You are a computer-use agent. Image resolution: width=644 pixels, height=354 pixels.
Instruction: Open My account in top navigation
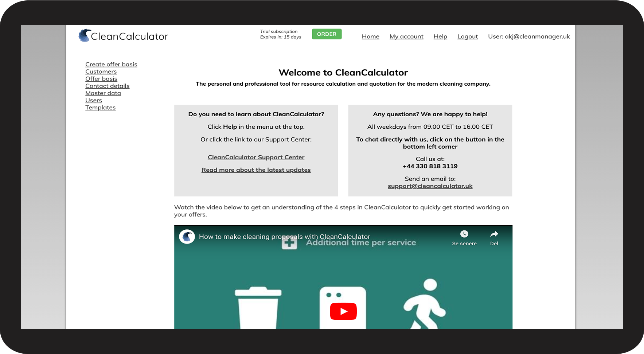pyautogui.click(x=406, y=36)
